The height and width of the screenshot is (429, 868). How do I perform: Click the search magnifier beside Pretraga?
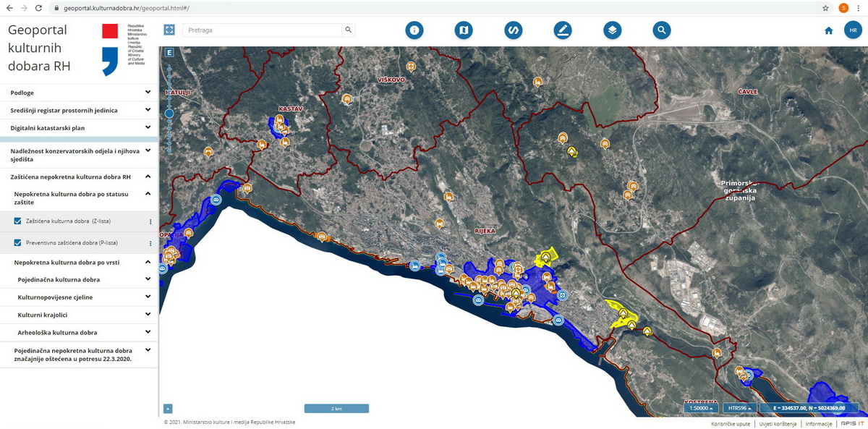click(348, 30)
